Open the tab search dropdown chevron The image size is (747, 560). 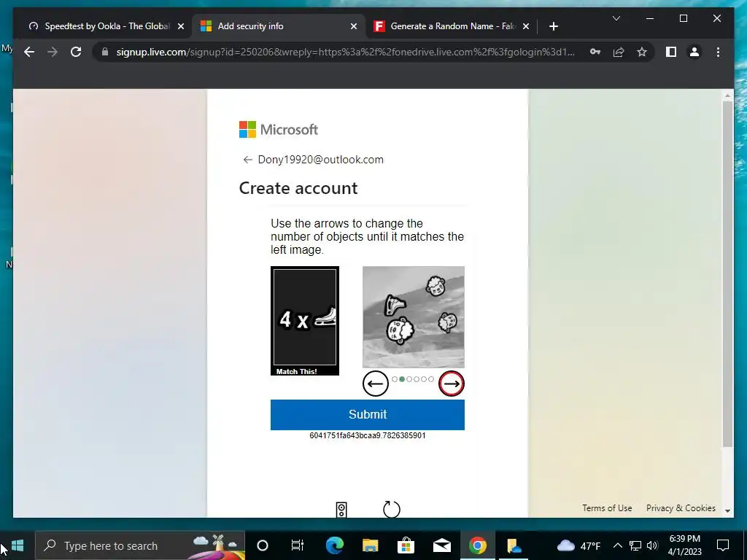click(x=616, y=18)
